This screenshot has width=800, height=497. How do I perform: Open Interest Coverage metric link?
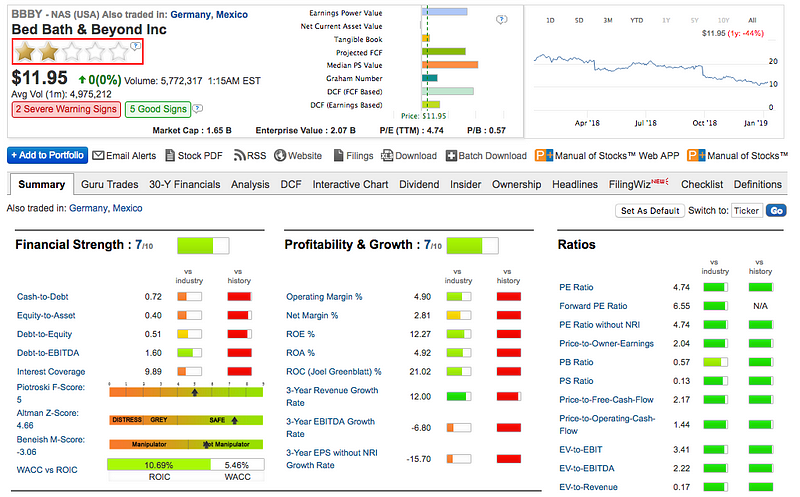[x=51, y=371]
